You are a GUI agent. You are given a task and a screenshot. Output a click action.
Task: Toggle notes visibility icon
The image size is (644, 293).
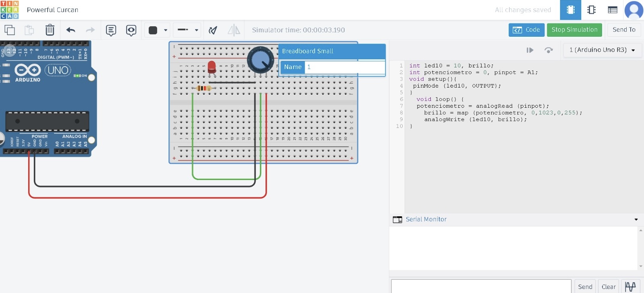pyautogui.click(x=131, y=30)
